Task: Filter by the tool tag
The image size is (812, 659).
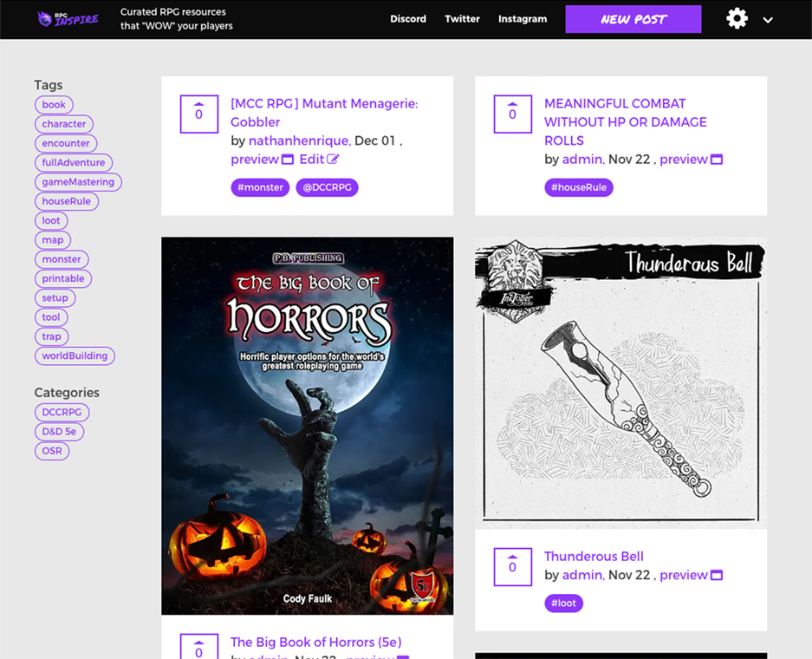Action: [51, 317]
